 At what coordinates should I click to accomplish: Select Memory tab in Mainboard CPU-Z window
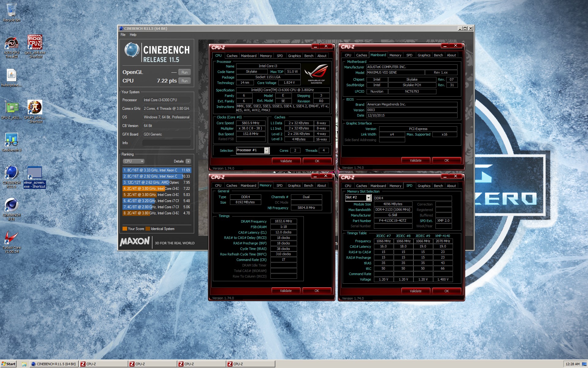(395, 55)
